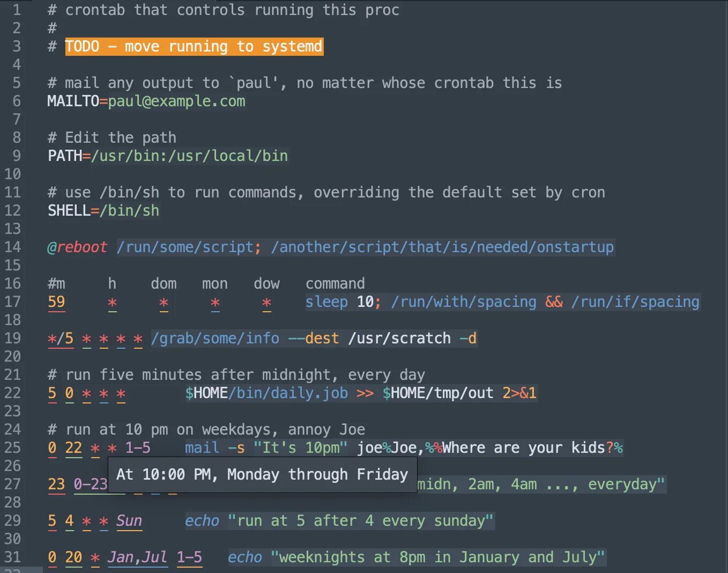
Task: Click the 2>&1 redirection
Action: point(519,393)
